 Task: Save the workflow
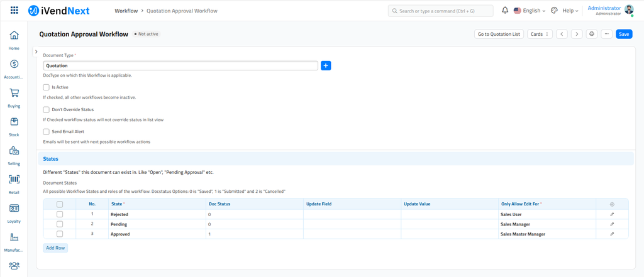624,34
